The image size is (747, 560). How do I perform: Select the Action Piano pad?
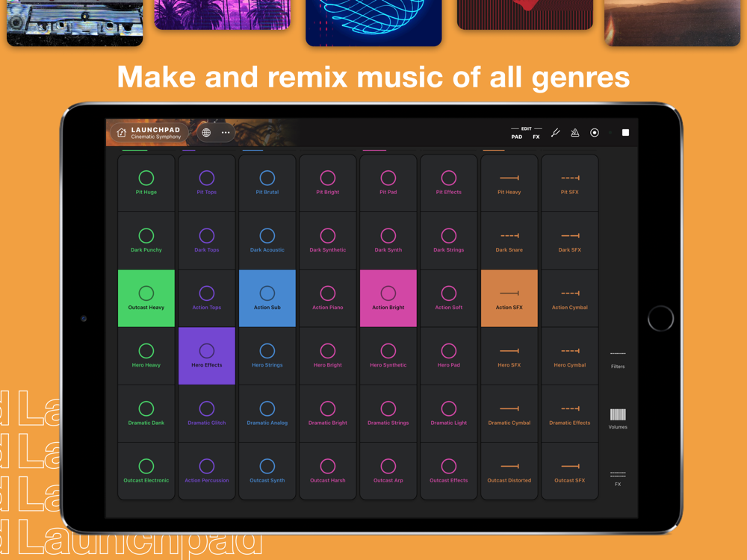[328, 298]
